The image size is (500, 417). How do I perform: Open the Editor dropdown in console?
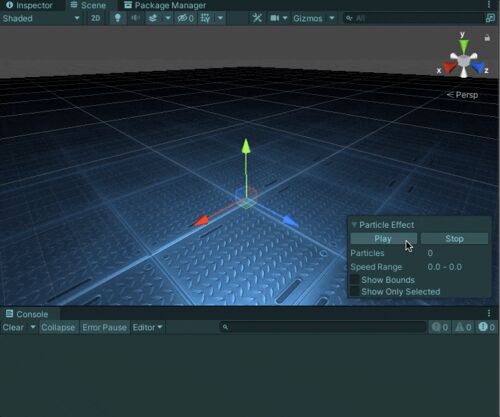click(x=147, y=327)
